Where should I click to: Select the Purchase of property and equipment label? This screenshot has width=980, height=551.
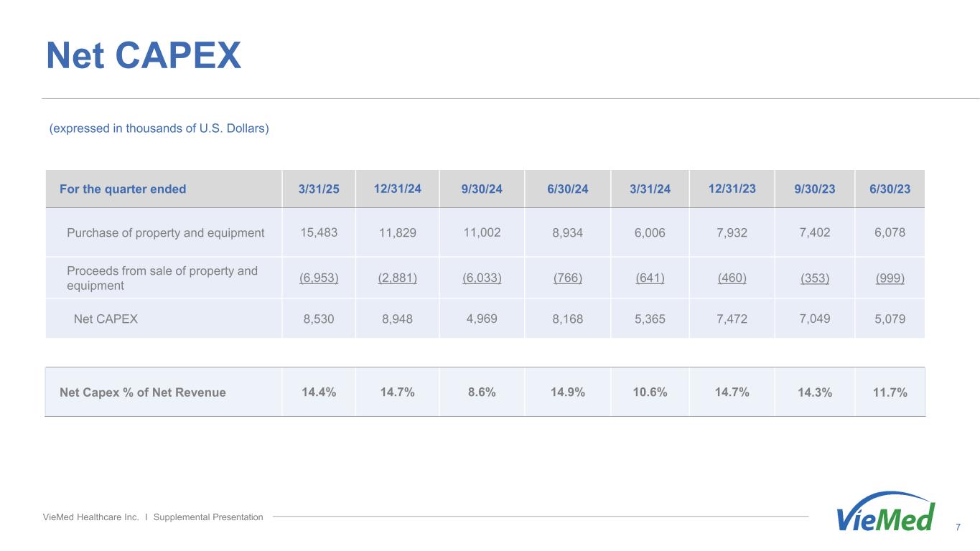click(x=165, y=232)
